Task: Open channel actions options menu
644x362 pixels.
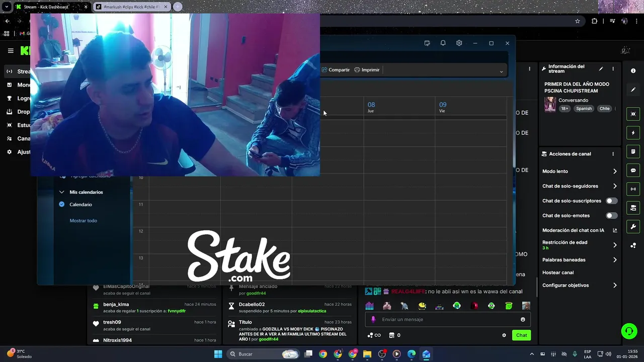Action: click(x=613, y=154)
